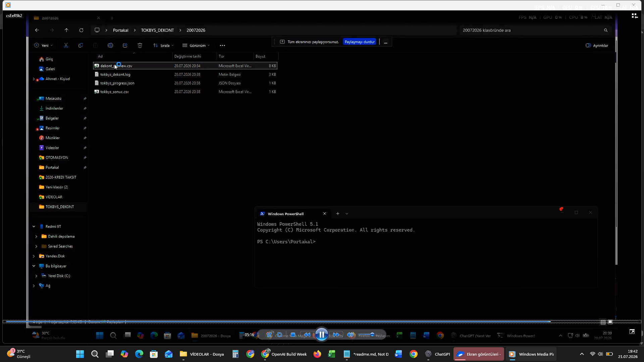
Task: Click the Copy icon in Explorer toolbar
Action: coord(80,45)
